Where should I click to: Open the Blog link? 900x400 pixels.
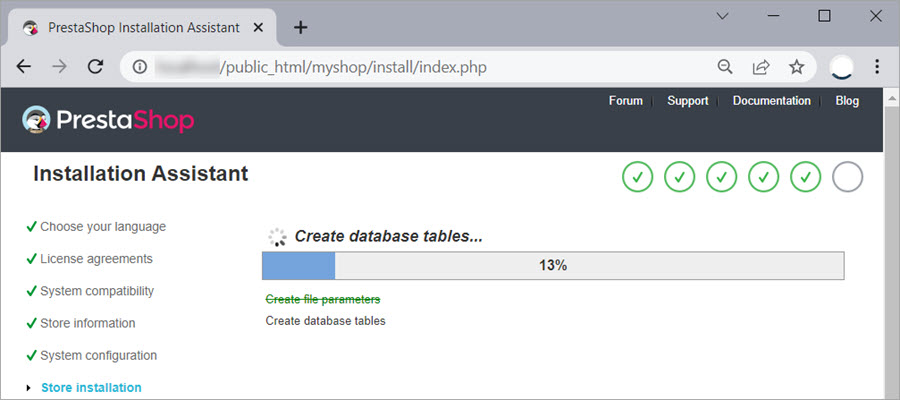point(847,101)
